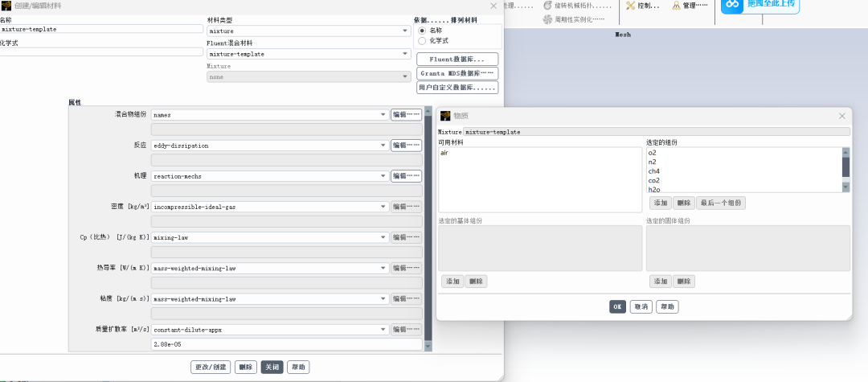Click the 最后一个组份 button

[721, 203]
